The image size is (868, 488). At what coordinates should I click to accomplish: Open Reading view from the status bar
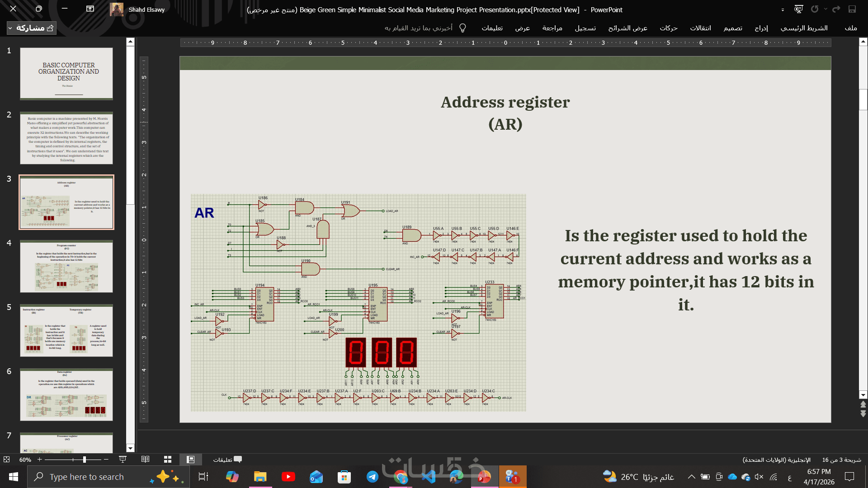pos(145,460)
